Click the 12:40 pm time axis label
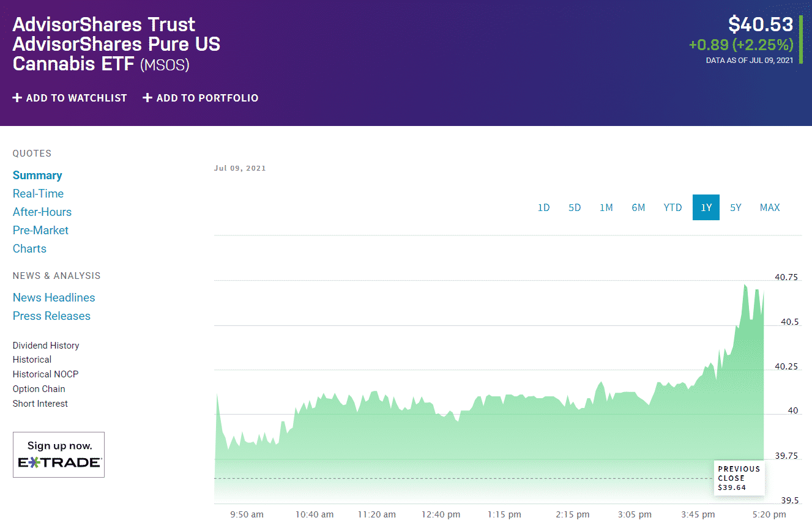 click(441, 514)
